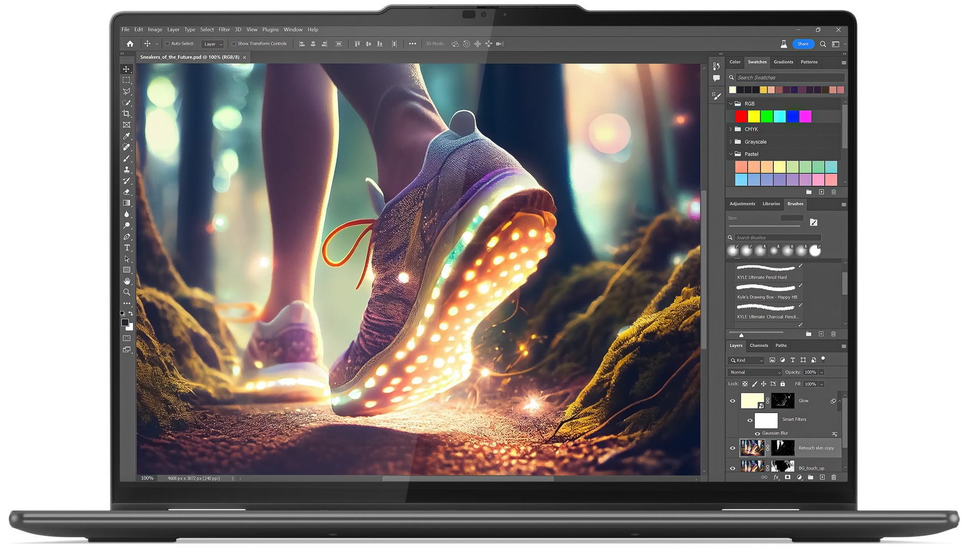Viewport: 972px width, 560px height.
Task: Open the Filter menu
Action: 224,30
